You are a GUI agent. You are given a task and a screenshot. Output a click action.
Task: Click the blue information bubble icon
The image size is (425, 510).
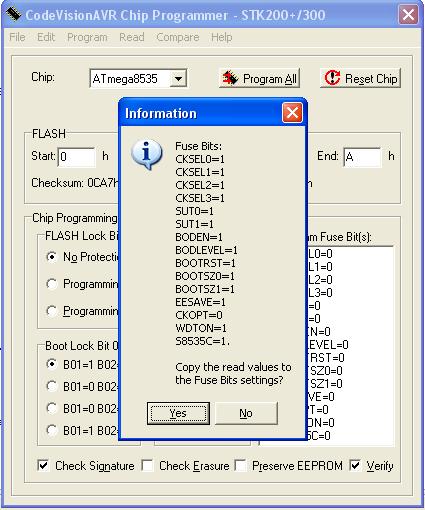(x=147, y=154)
